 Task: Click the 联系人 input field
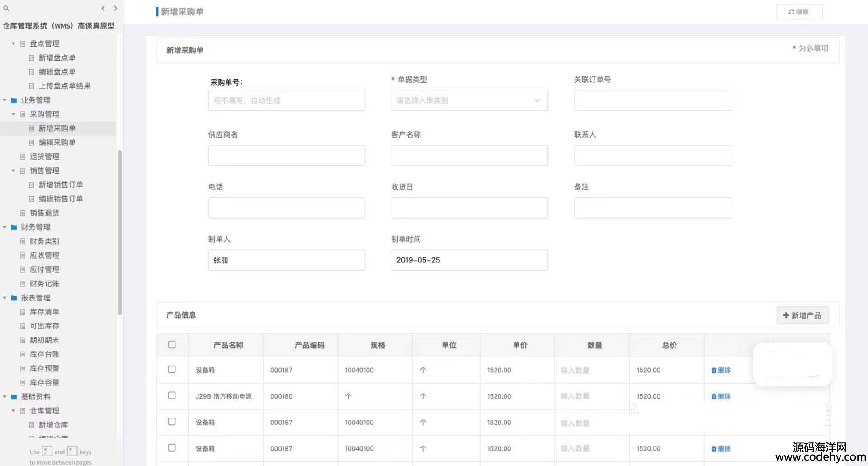coord(652,155)
